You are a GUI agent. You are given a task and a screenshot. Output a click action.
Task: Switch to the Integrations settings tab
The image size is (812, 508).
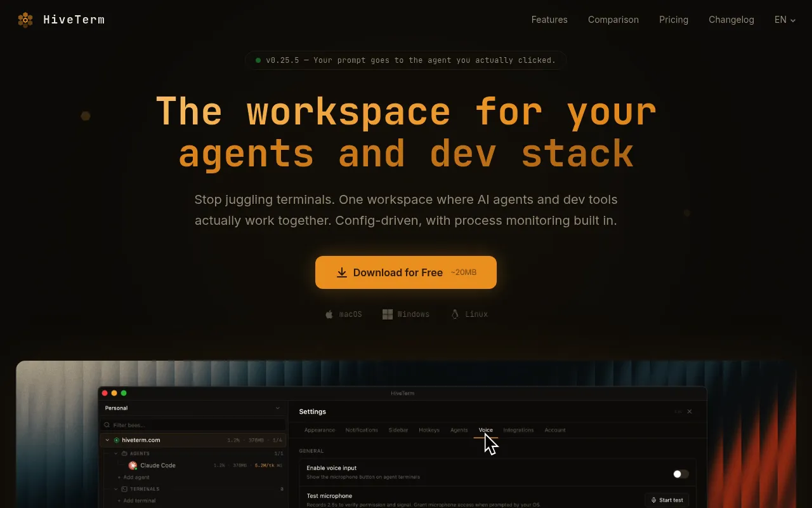(x=518, y=430)
